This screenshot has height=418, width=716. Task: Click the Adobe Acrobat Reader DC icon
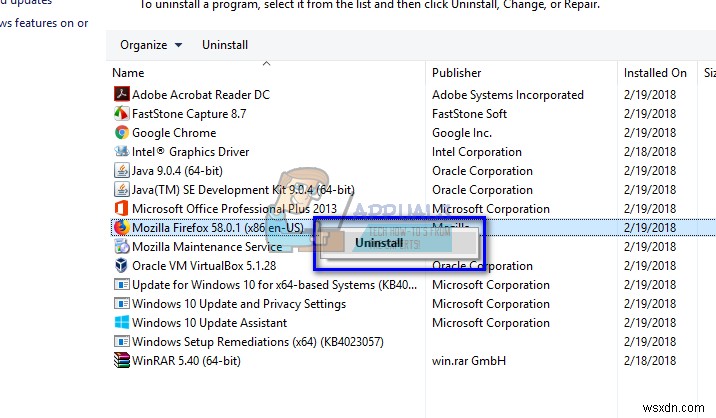coord(121,94)
